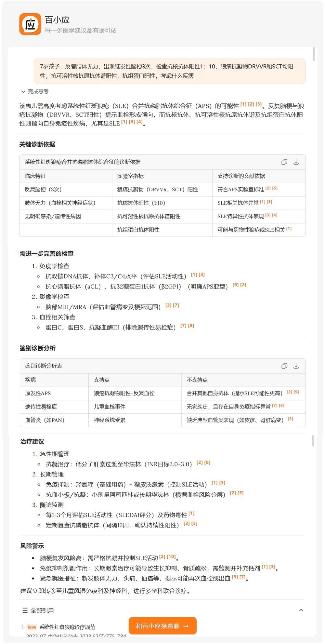Viewport: 325px width, 644px height.
Task: Click the 全部引用 list icon
Action: (x=24, y=610)
